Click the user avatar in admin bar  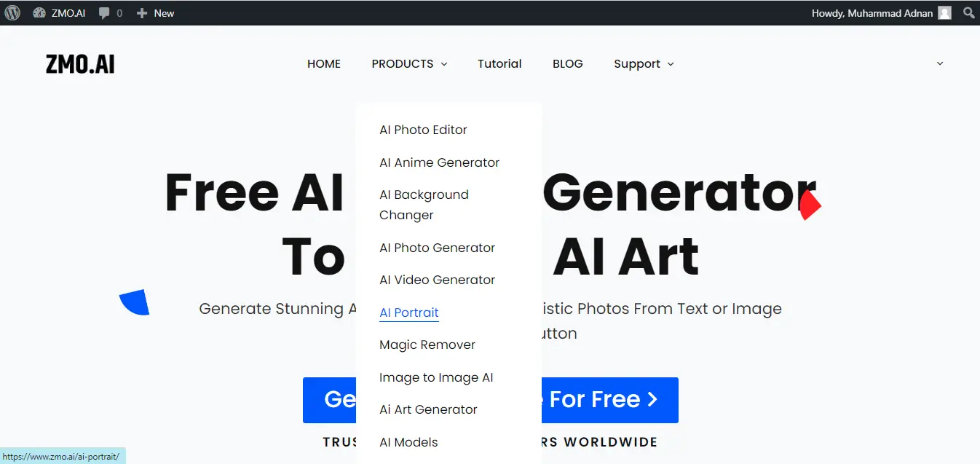coord(944,12)
